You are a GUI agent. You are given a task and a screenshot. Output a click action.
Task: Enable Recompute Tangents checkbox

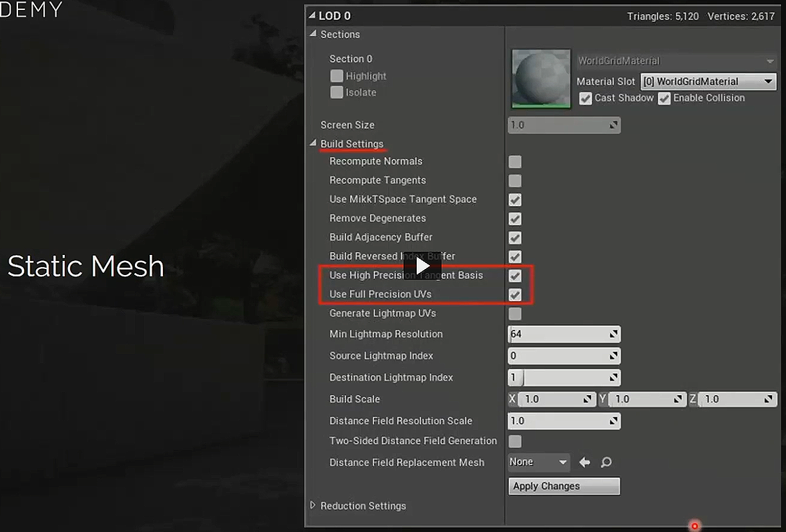click(515, 181)
